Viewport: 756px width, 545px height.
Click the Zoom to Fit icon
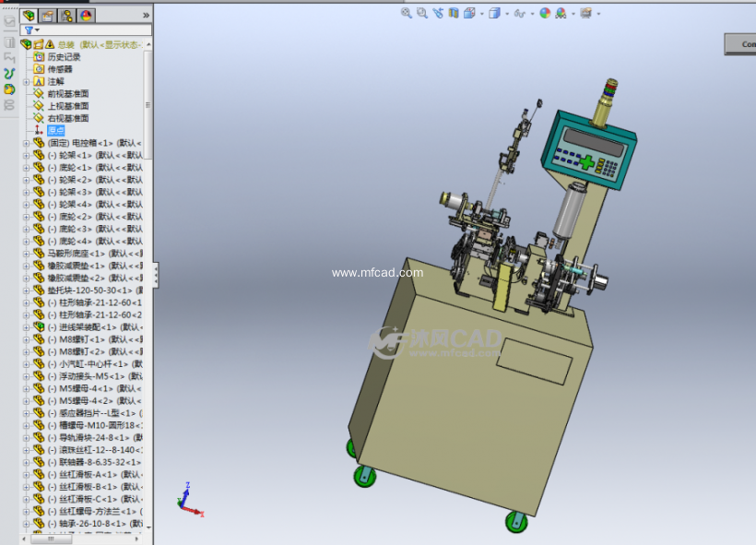tap(407, 14)
